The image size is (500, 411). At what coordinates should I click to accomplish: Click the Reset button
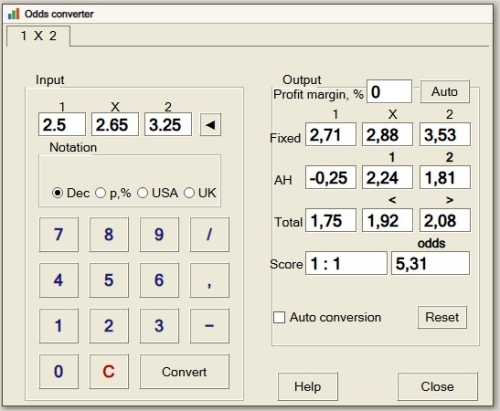pos(442,317)
